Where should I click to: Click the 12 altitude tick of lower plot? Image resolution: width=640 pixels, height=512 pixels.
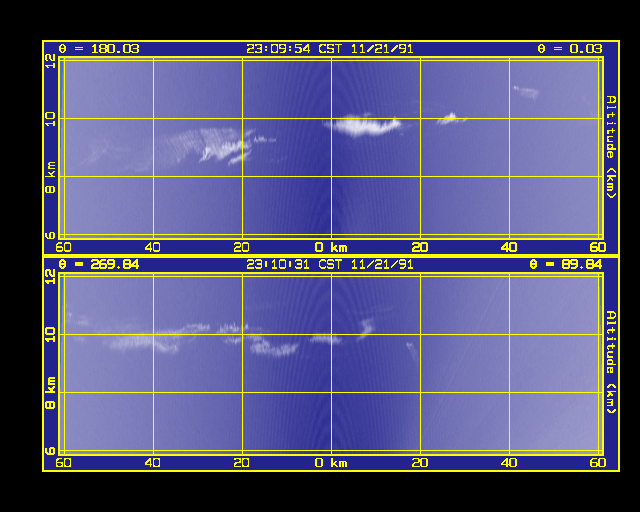(x=50, y=277)
